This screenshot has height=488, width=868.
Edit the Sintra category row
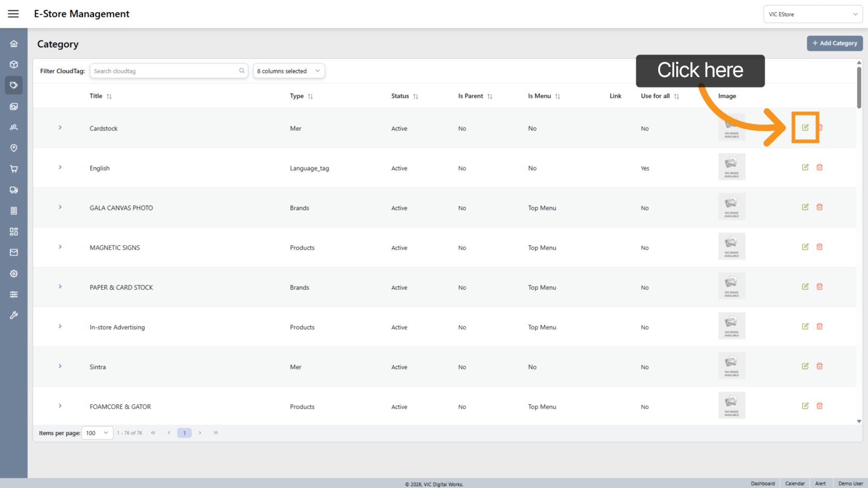pos(805,366)
